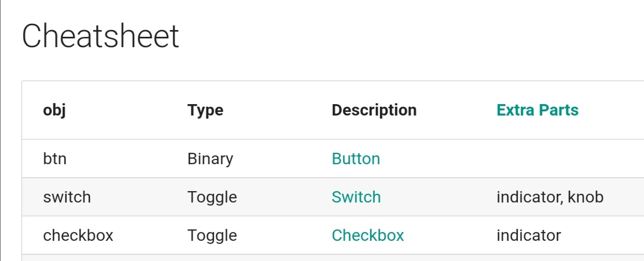This screenshot has height=261, width=644.
Task: Click the Type column header
Action: click(x=205, y=110)
